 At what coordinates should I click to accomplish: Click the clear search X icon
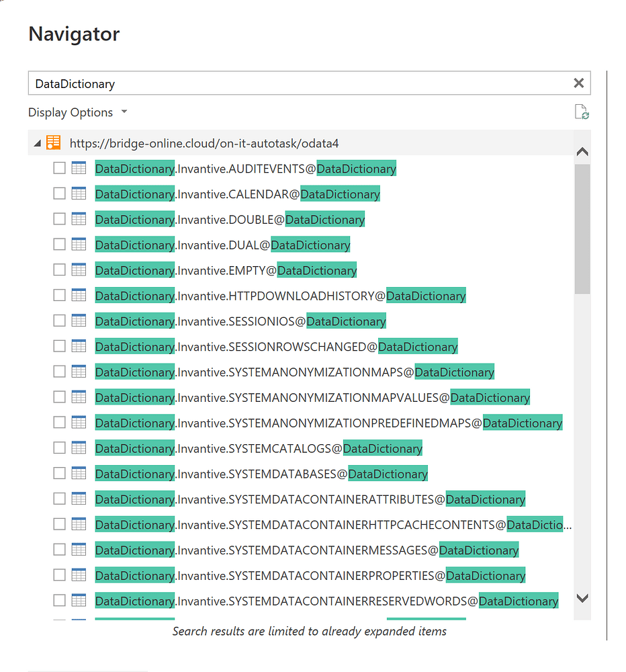click(578, 83)
